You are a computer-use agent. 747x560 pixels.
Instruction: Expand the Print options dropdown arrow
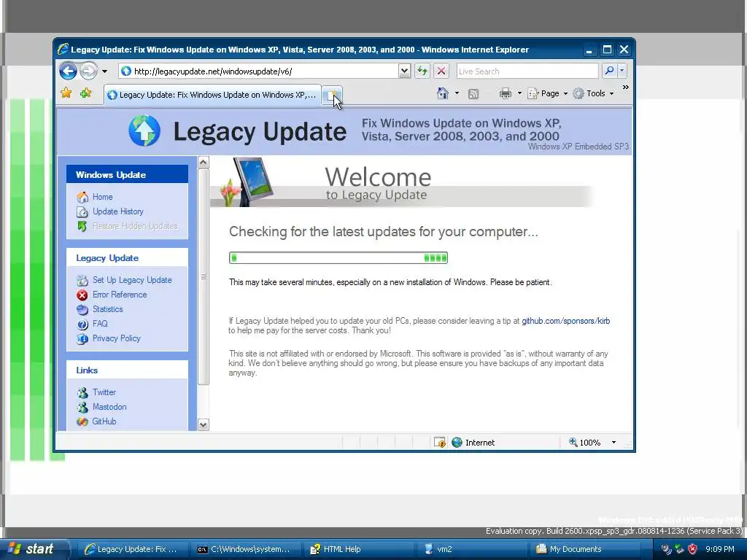(x=519, y=93)
